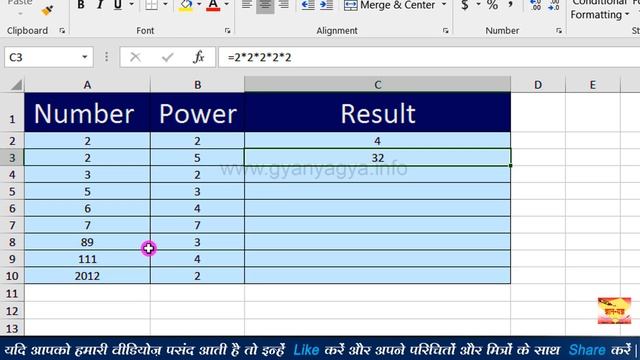640x360 pixels.
Task: Click Decrease Decimal icon
Action: (x=554, y=5)
